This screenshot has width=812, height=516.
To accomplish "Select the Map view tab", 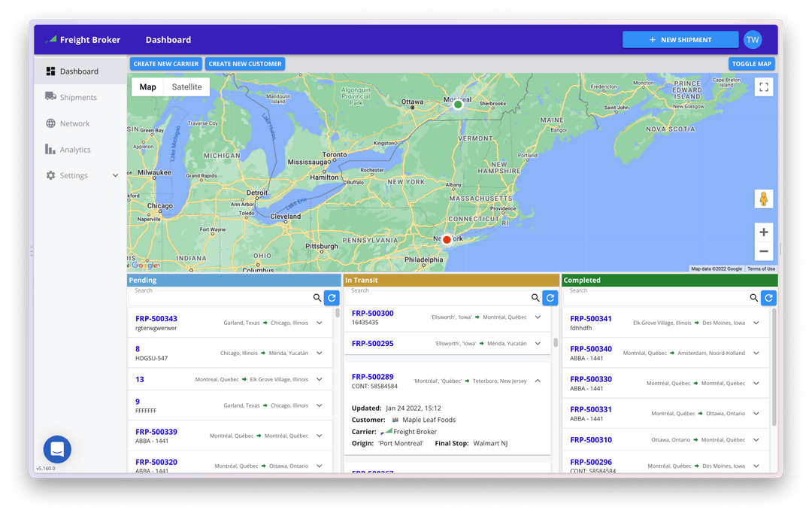I will tap(147, 87).
